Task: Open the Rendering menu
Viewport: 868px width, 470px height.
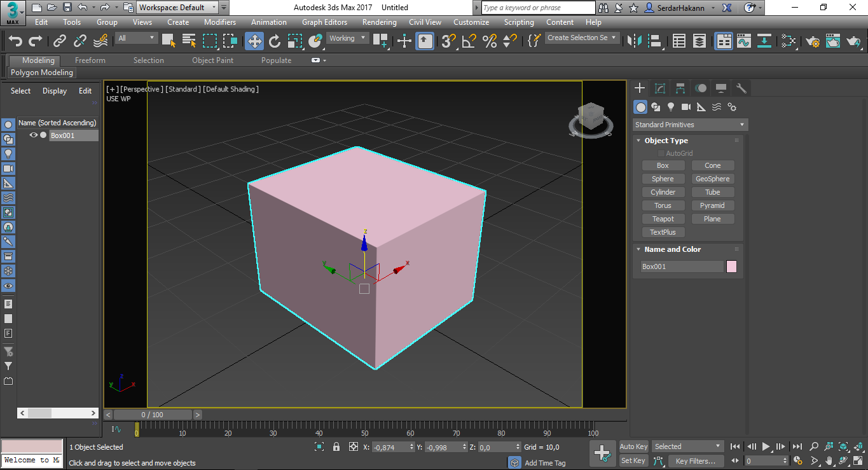Action: [x=379, y=22]
